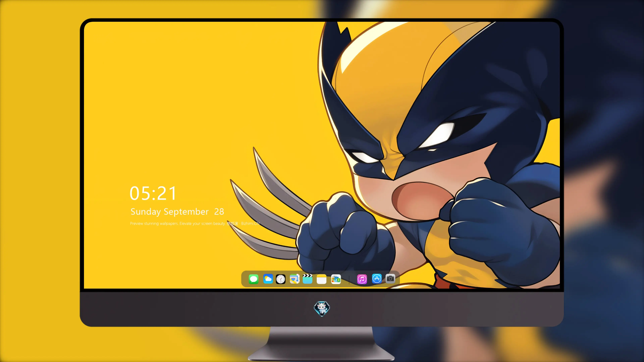This screenshot has height=362, width=644.
Task: Launch the Videos clapperboard app
Action: [308, 279]
